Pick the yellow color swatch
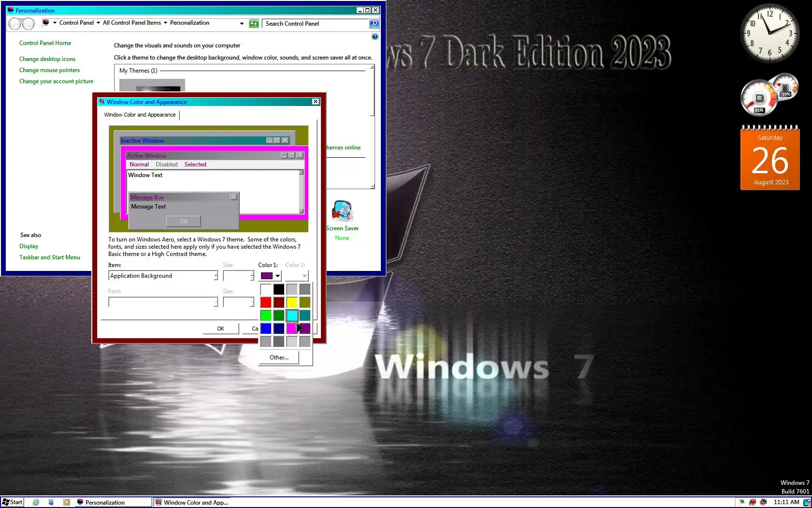 pos(292,302)
